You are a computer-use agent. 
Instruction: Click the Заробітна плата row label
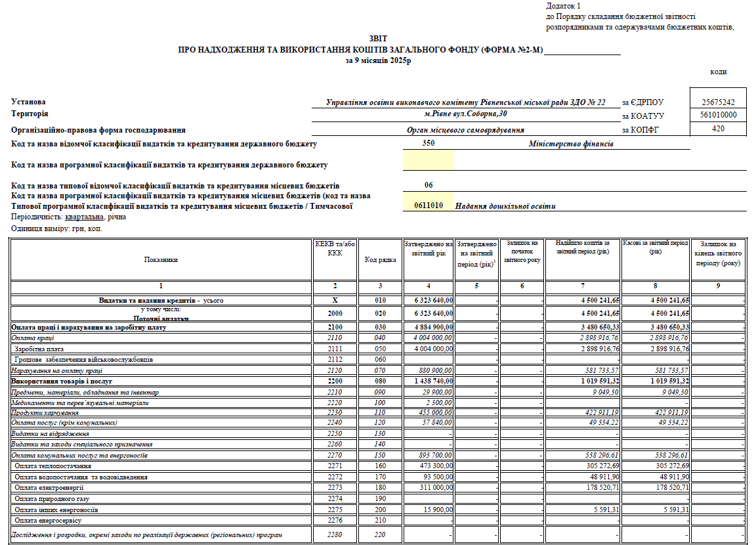pos(39,349)
